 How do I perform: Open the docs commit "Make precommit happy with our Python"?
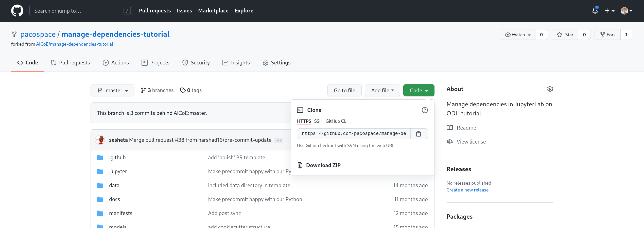point(255,199)
